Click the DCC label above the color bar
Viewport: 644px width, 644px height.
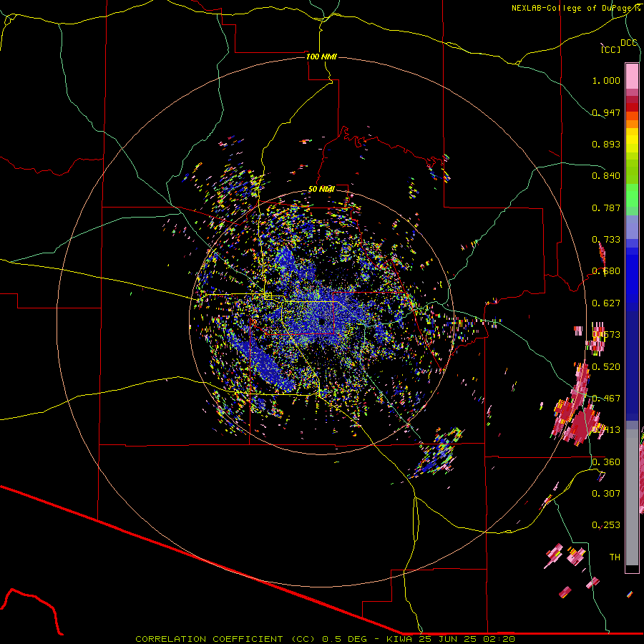click(628, 42)
